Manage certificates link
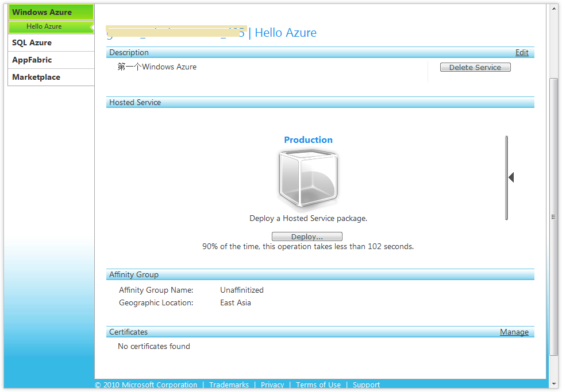 [514, 332]
